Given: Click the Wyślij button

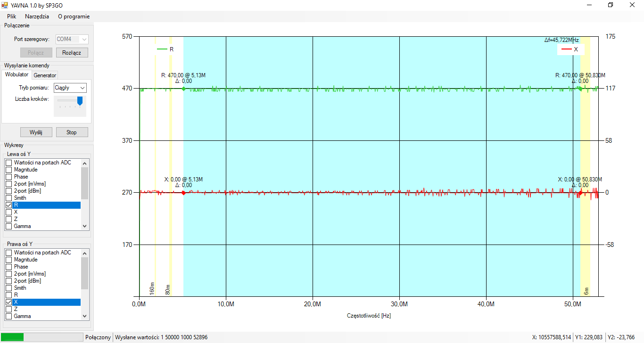Looking at the screenshot, I should pos(36,132).
